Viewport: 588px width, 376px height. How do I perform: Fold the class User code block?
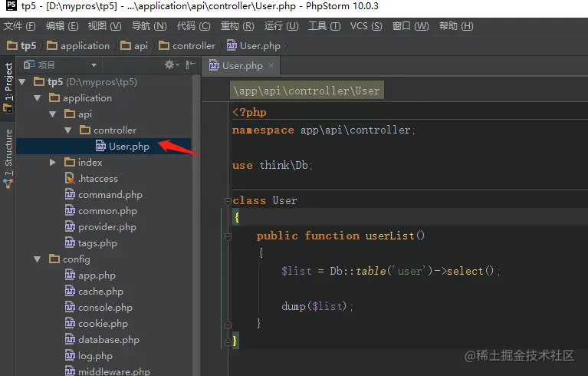pos(228,202)
